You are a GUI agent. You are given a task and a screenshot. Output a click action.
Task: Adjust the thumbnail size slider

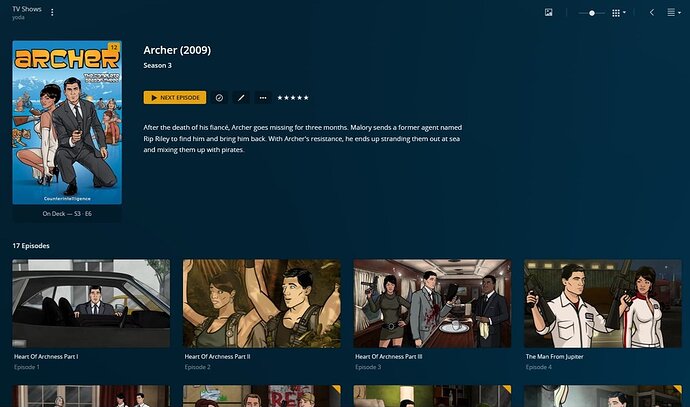point(591,13)
